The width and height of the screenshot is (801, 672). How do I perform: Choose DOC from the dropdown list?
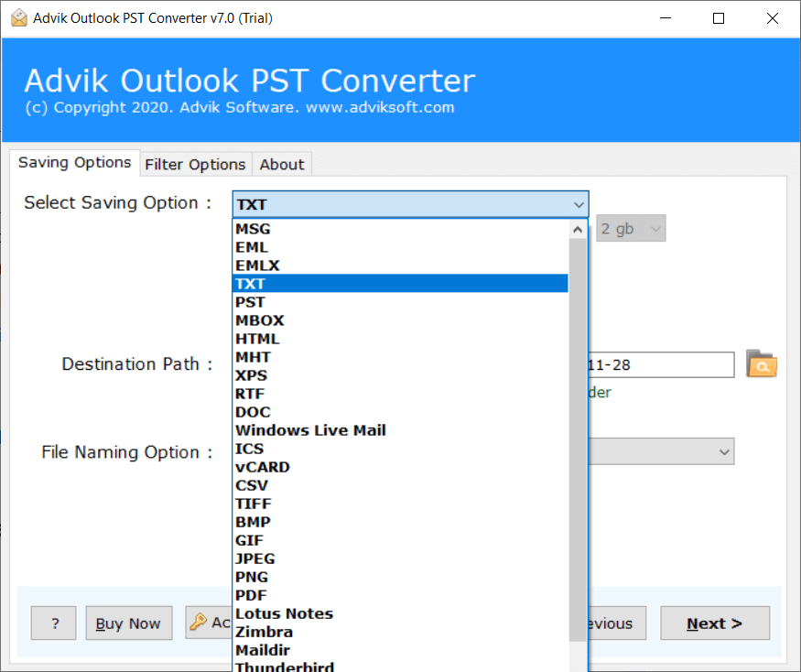point(400,412)
